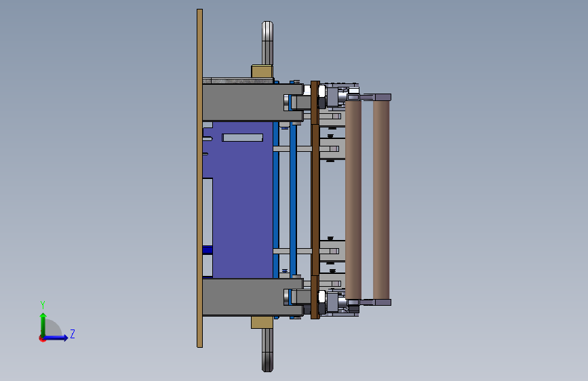The height and width of the screenshot is (381, 588).
Task: Select the top knurled shaft above the brass block
Action: (x=267, y=43)
